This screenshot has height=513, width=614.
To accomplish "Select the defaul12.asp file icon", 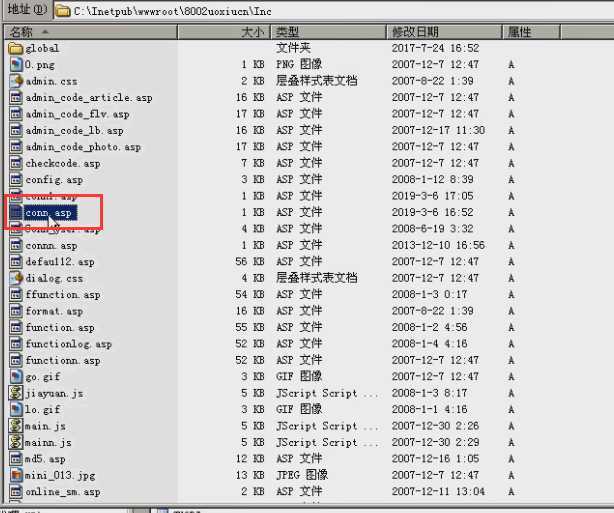I will click(x=16, y=262).
